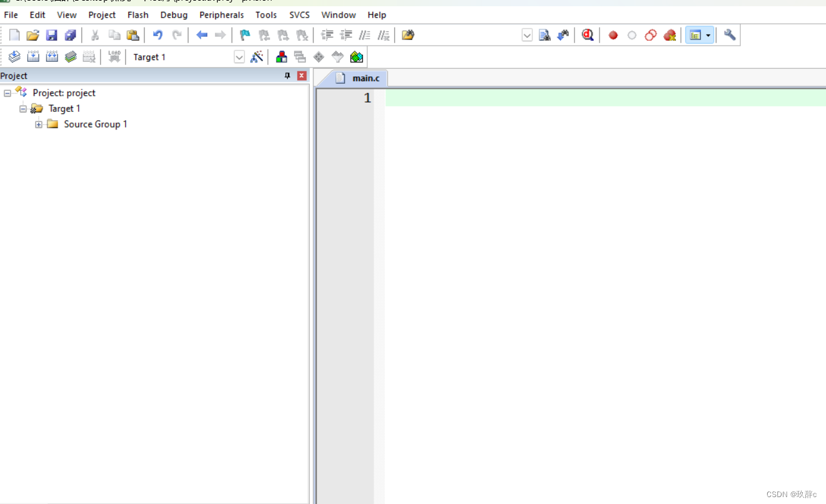The height and width of the screenshot is (504, 826).
Task: Open the SVCS menu
Action: [299, 14]
